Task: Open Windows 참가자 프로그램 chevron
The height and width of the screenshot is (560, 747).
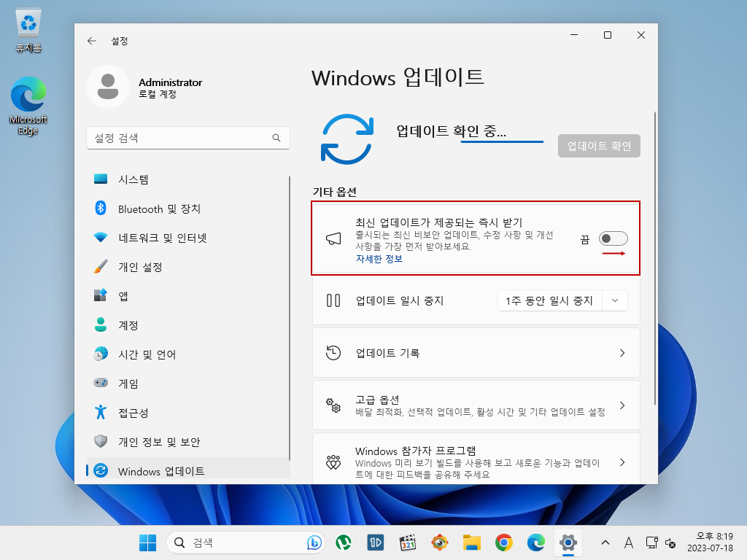Action: pyautogui.click(x=622, y=462)
